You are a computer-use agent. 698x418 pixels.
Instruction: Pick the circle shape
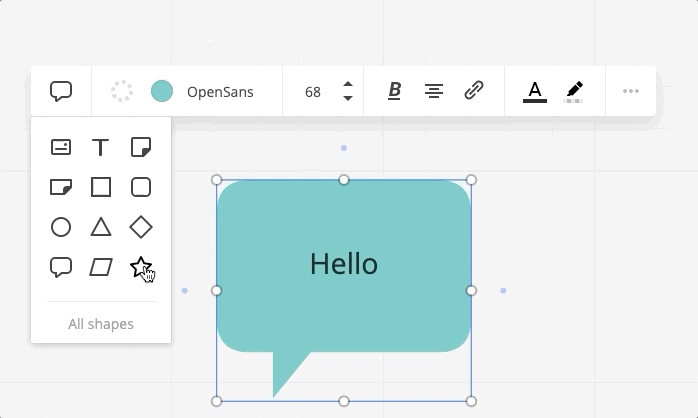[x=61, y=227]
